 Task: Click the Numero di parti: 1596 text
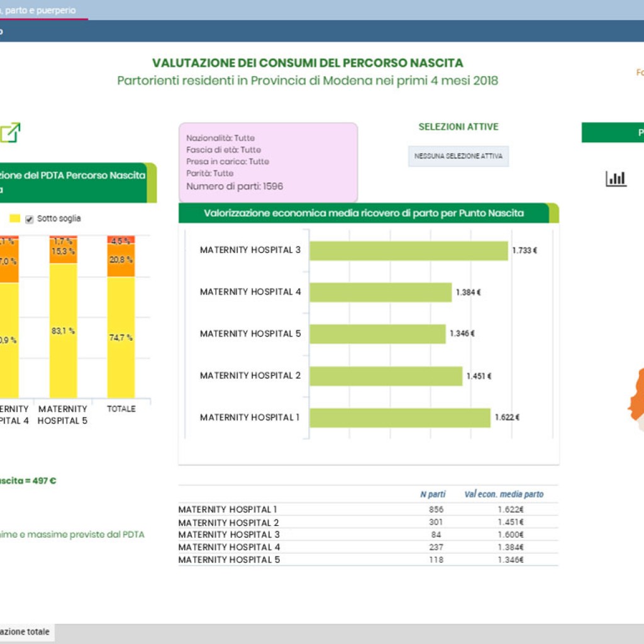[235, 186]
